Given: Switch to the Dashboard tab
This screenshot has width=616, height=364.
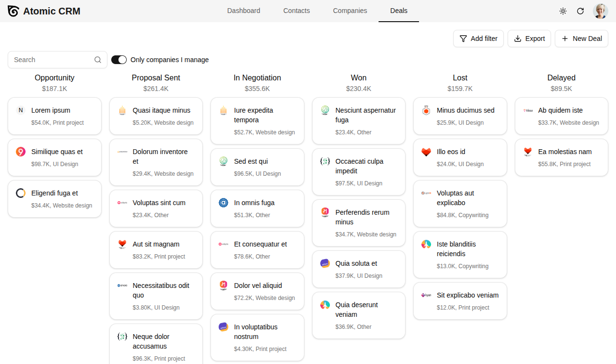Looking at the screenshot, I should (244, 11).
